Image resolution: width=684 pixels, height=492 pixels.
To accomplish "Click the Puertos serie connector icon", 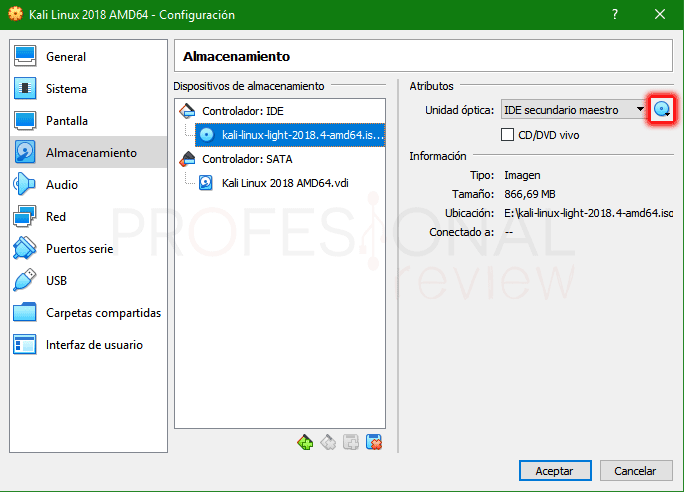I will tap(25, 248).
